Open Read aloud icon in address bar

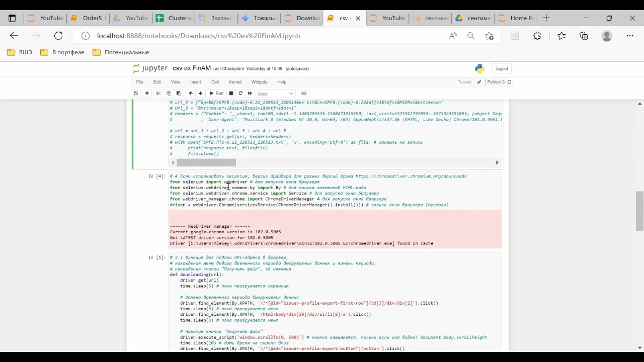tap(453, 36)
